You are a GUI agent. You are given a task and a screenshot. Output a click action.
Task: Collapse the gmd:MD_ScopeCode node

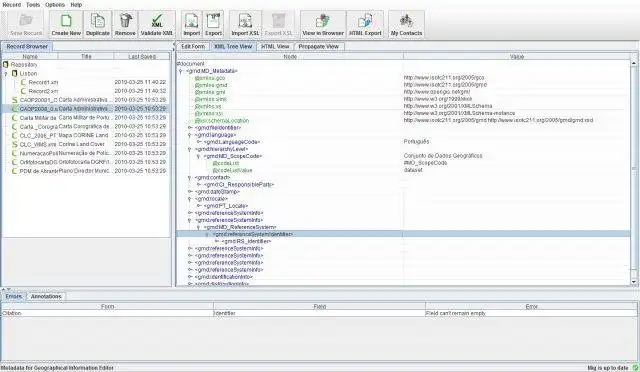(x=199, y=156)
